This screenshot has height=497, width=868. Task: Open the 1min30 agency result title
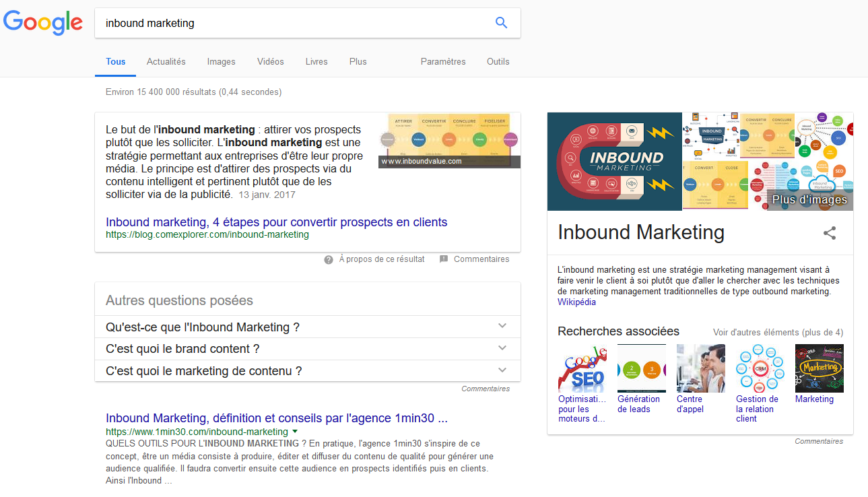277,418
